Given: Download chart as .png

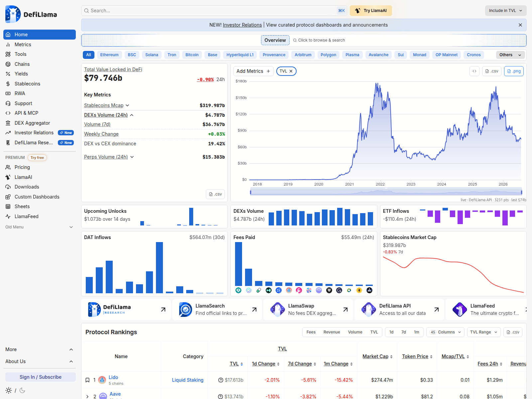Looking at the screenshot, I should coord(514,71).
